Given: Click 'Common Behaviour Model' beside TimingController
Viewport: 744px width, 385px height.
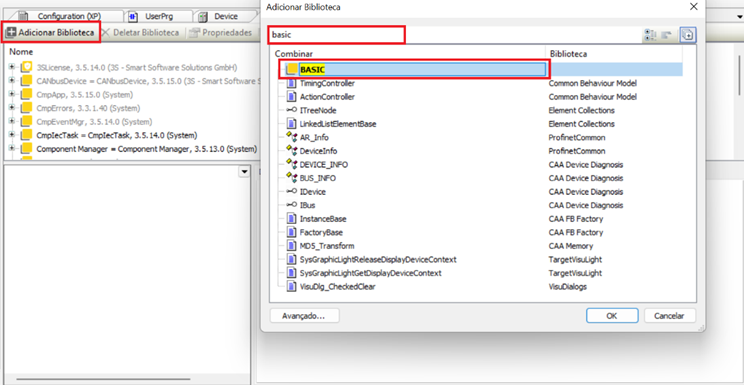Looking at the screenshot, I should pos(593,83).
